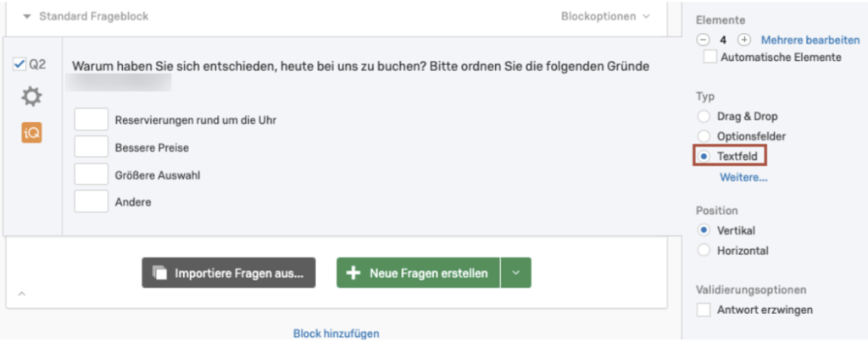Click Block hinzufügen link
868x342 pixels.
click(x=336, y=334)
